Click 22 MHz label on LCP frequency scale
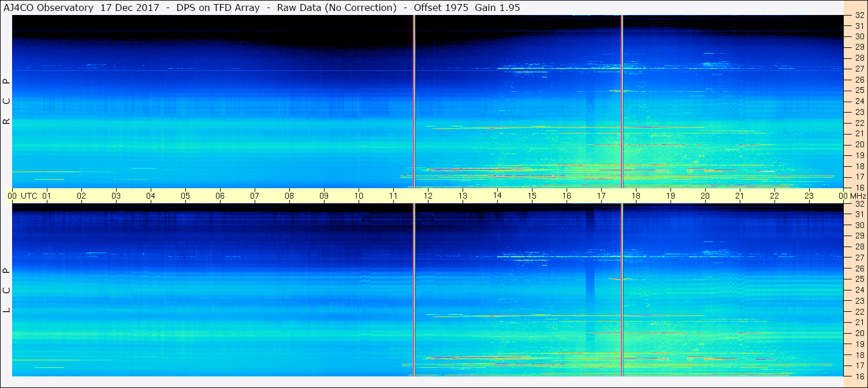Image resolution: width=868 pixels, height=388 pixels. coord(859,311)
